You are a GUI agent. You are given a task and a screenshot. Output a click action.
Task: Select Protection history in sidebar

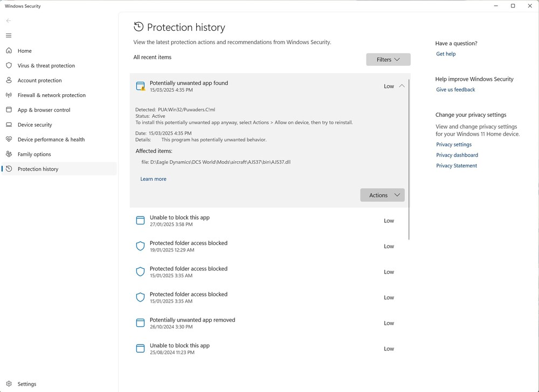point(38,169)
